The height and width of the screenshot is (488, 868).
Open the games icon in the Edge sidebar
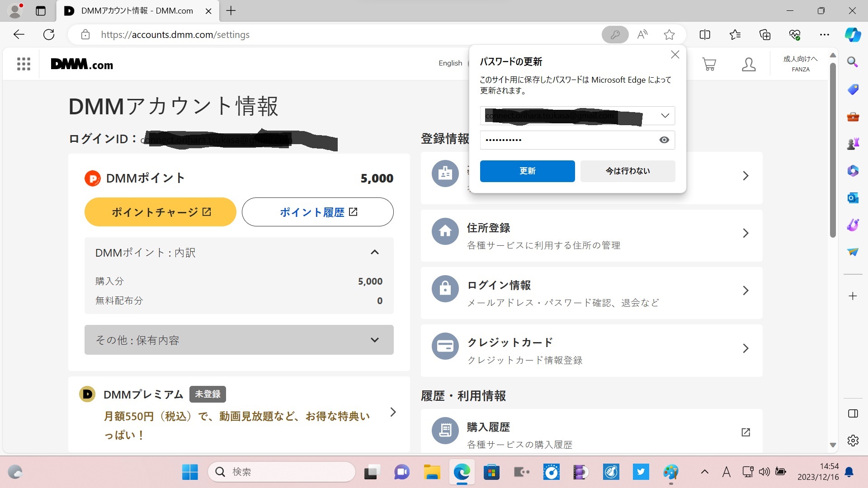click(x=853, y=144)
